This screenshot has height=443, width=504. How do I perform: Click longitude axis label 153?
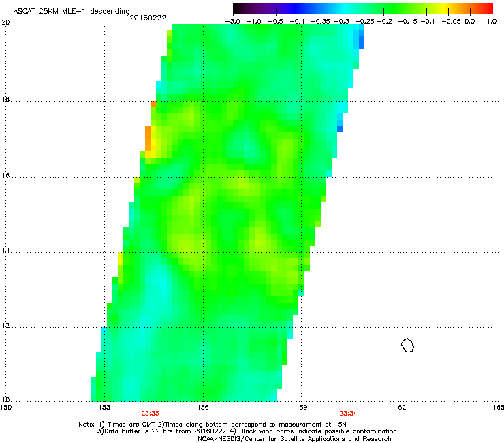pos(104,408)
